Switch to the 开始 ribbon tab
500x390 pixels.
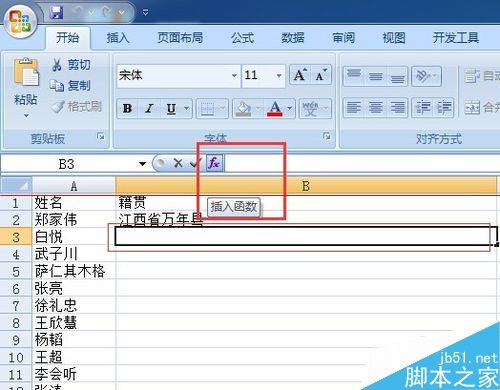coord(67,38)
